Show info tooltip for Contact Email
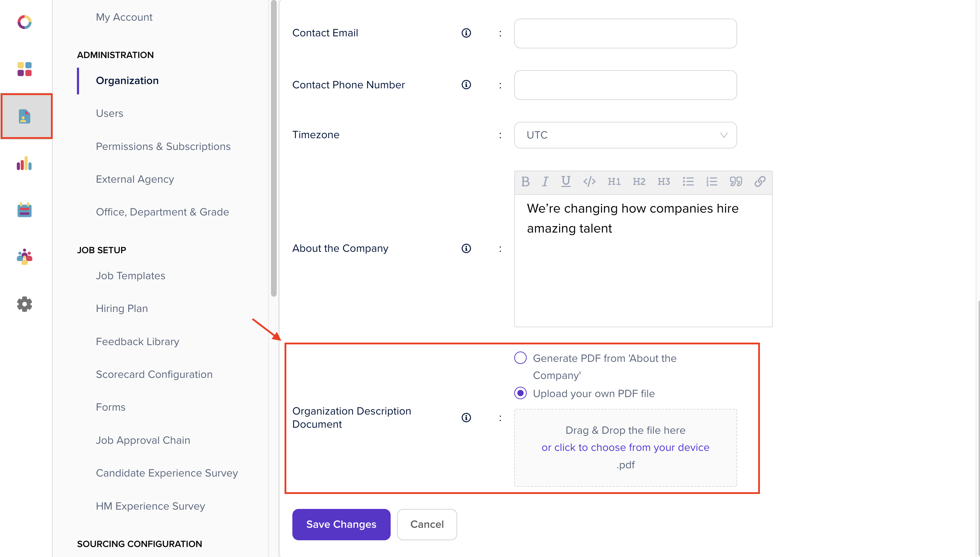Image resolution: width=980 pixels, height=557 pixels. pos(466,33)
